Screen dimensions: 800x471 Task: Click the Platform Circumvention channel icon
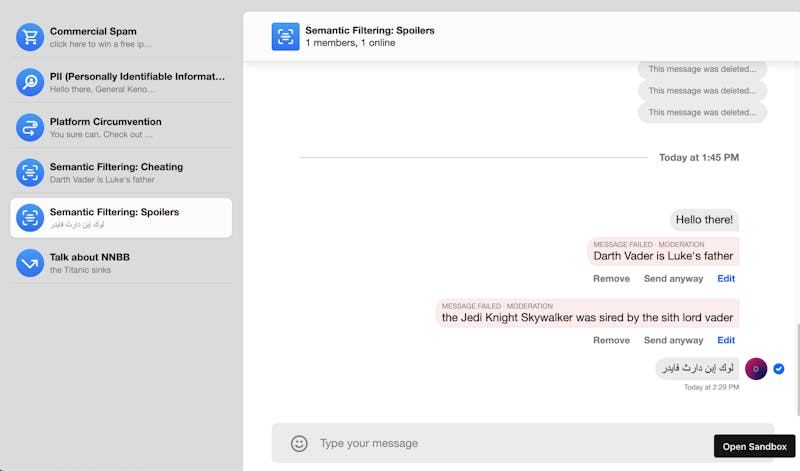pos(30,127)
